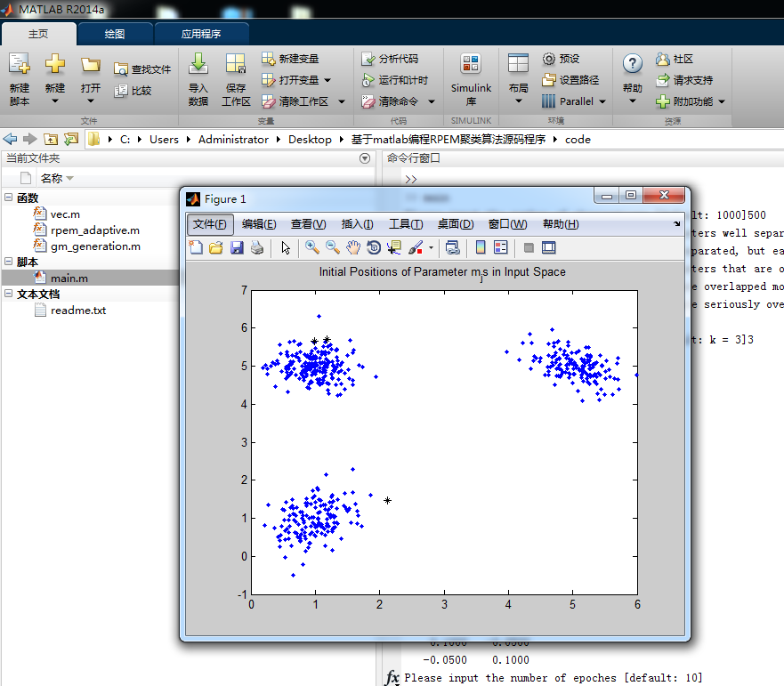Select the Zoom In tool in Figure 1
The height and width of the screenshot is (686, 784).
click(312, 247)
